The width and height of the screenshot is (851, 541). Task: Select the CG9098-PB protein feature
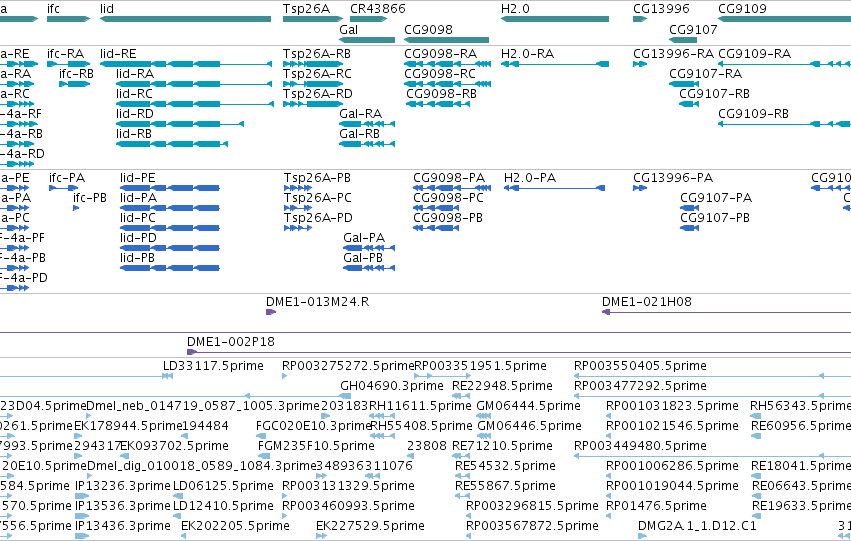click(436, 228)
